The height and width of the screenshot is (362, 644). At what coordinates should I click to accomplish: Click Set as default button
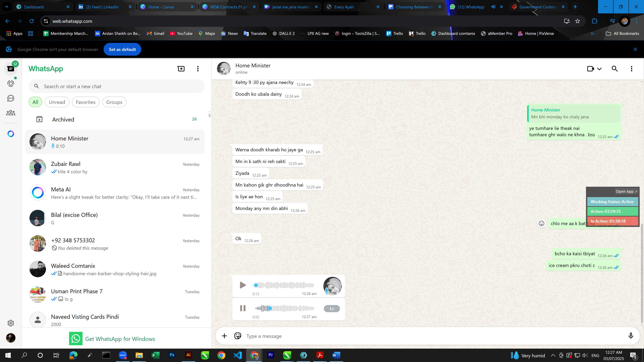[x=122, y=49]
